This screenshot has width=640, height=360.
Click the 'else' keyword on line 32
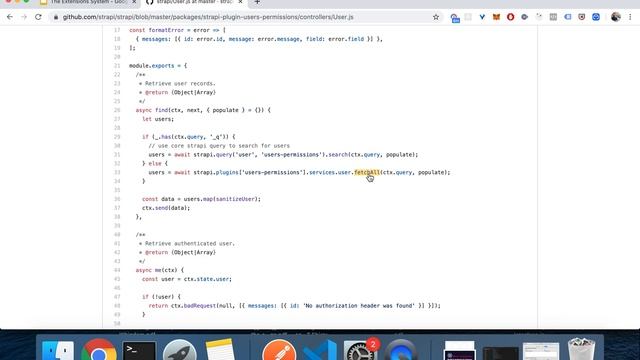[155, 164]
